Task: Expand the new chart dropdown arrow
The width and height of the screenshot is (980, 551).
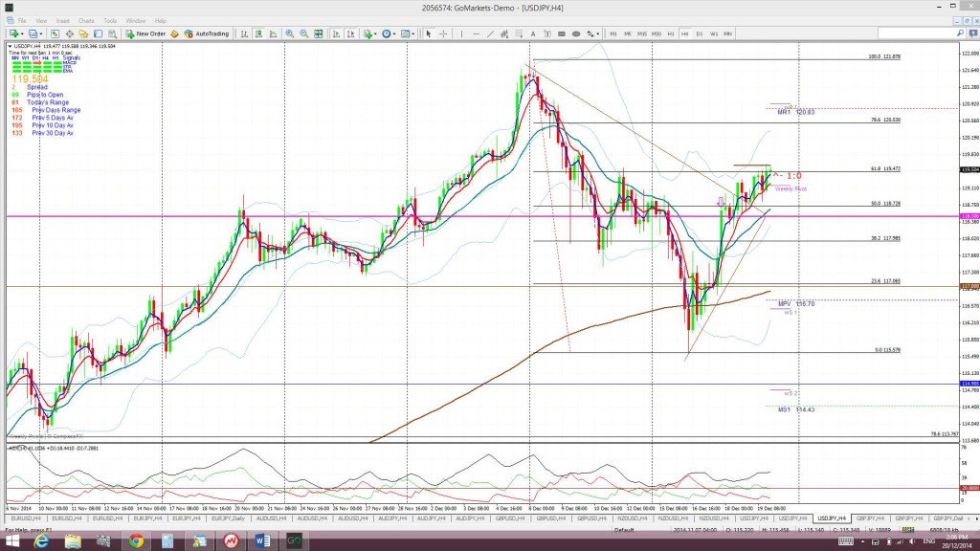Action: [22, 34]
